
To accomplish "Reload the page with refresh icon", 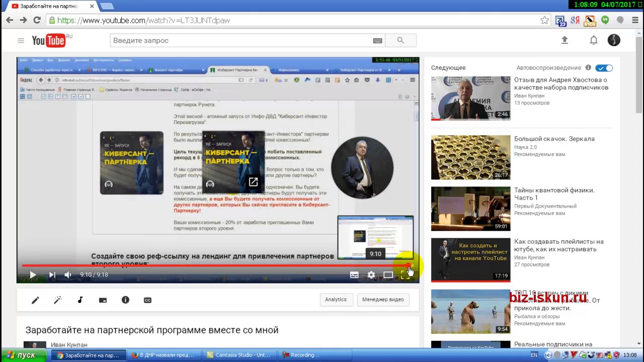I will click(37, 20).
